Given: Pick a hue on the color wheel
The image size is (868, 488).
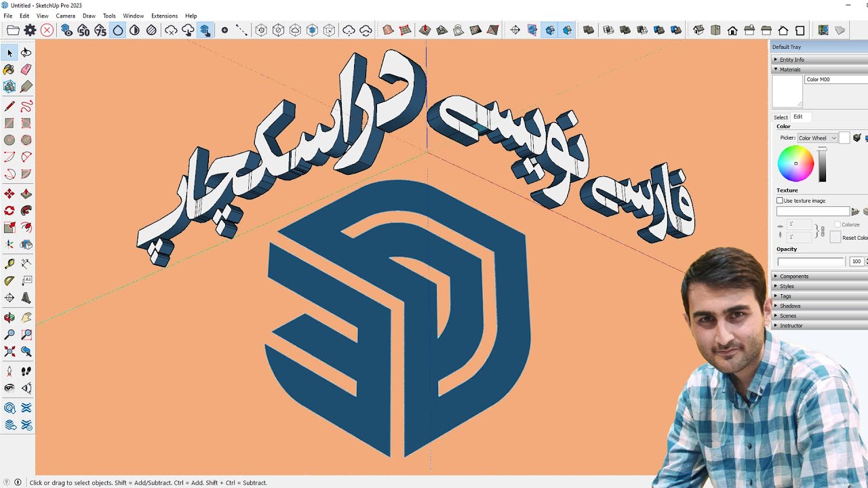Looking at the screenshot, I should tap(795, 163).
